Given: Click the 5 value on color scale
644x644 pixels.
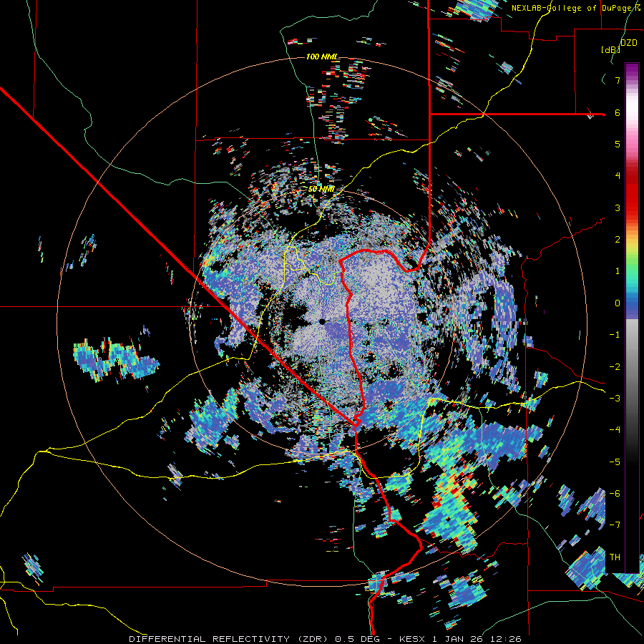Looking at the screenshot, I should coord(618,144).
